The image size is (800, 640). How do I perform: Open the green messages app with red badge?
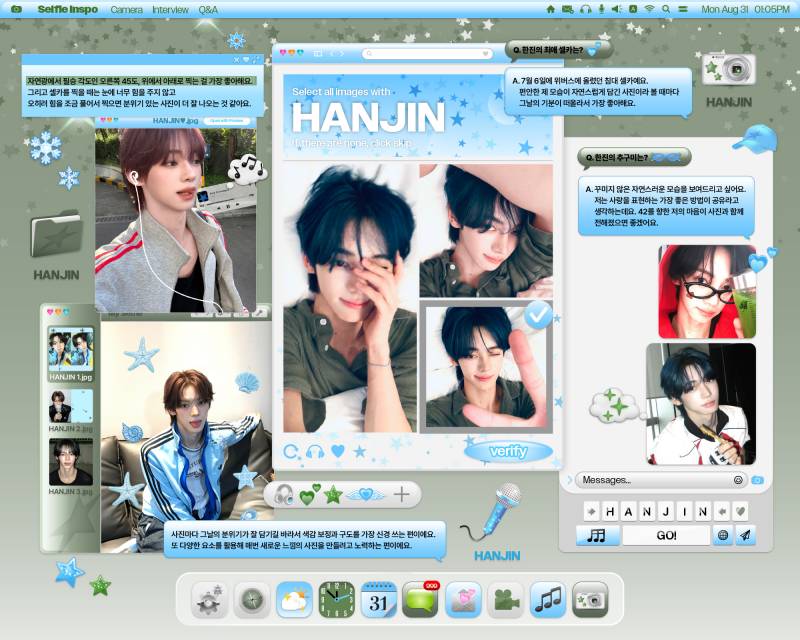(420, 600)
